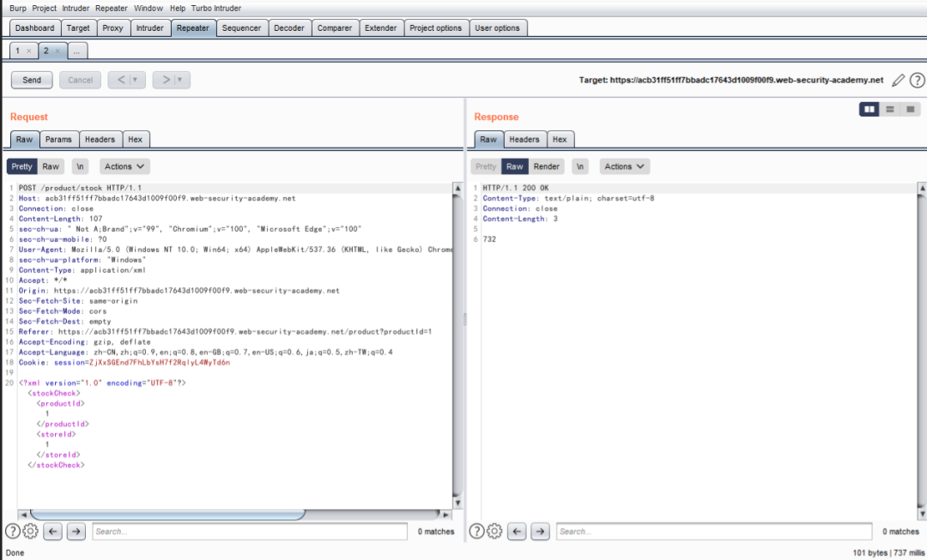Open response search help icon

click(476, 532)
